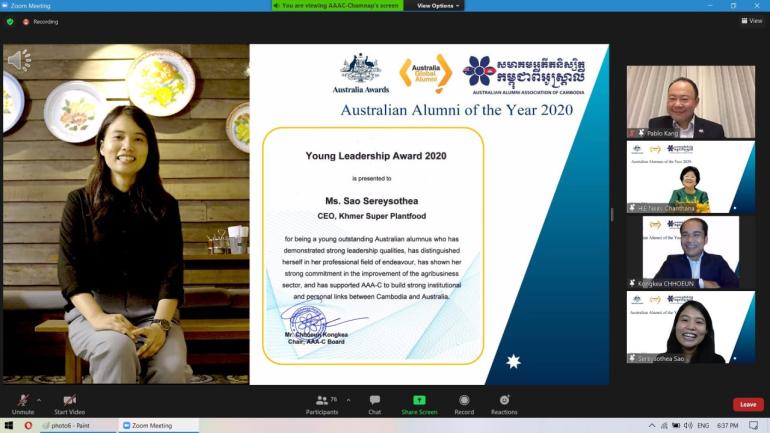The height and width of the screenshot is (433, 770).
Task: Open the Participants panel
Action: (322, 405)
